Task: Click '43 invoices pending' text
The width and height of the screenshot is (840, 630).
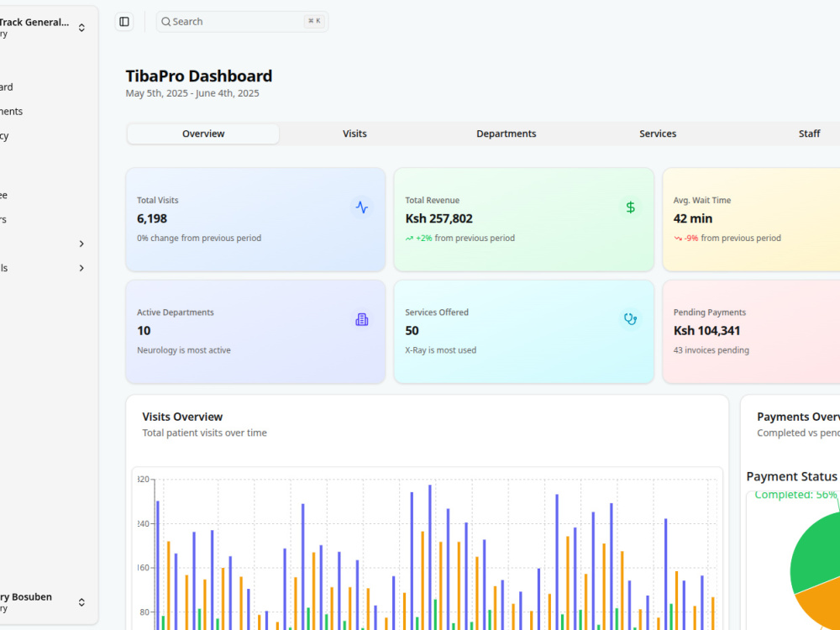Action: point(711,350)
